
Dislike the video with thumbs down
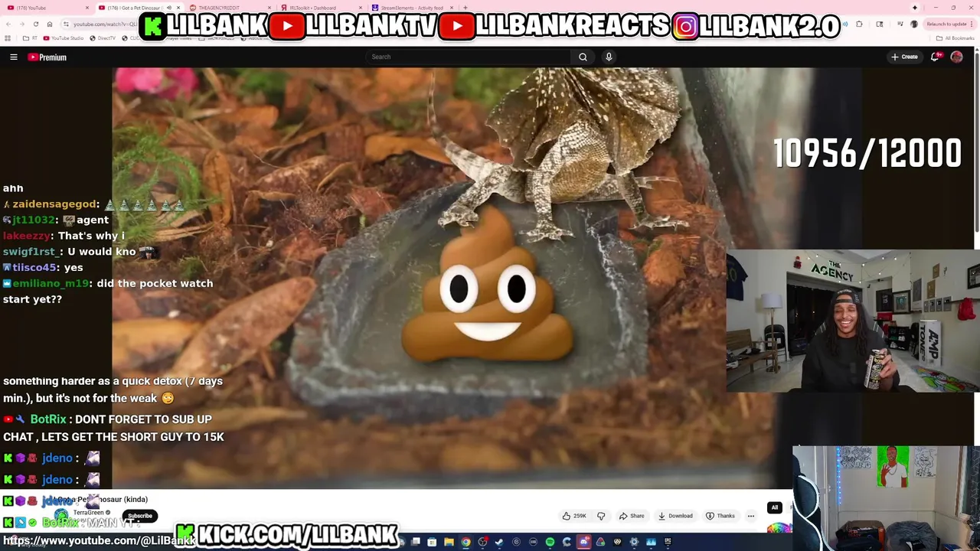pyautogui.click(x=601, y=516)
